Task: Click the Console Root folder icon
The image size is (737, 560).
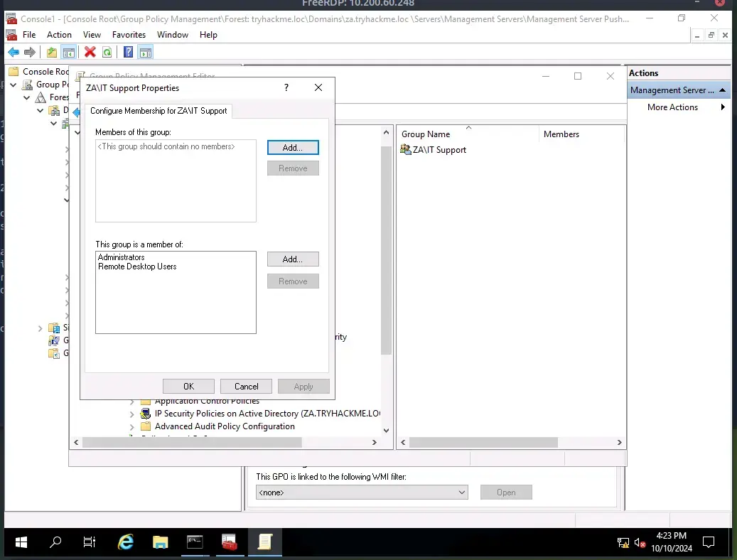Action: (x=14, y=72)
